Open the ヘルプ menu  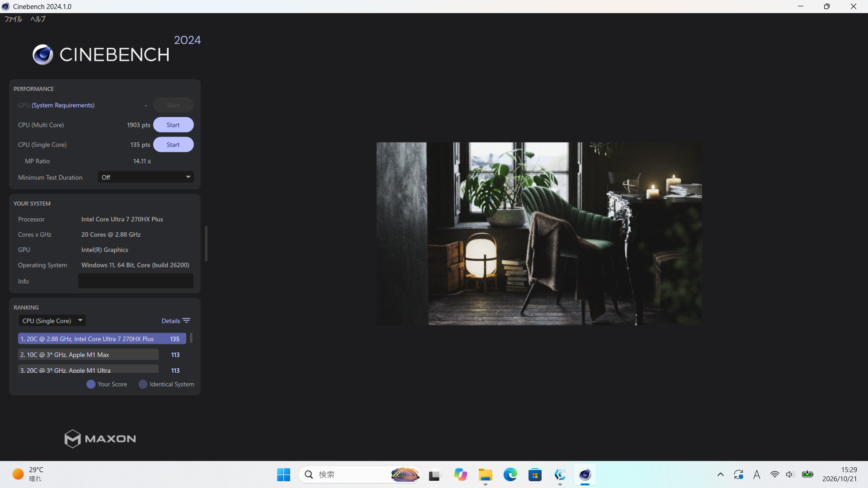pyautogui.click(x=38, y=19)
